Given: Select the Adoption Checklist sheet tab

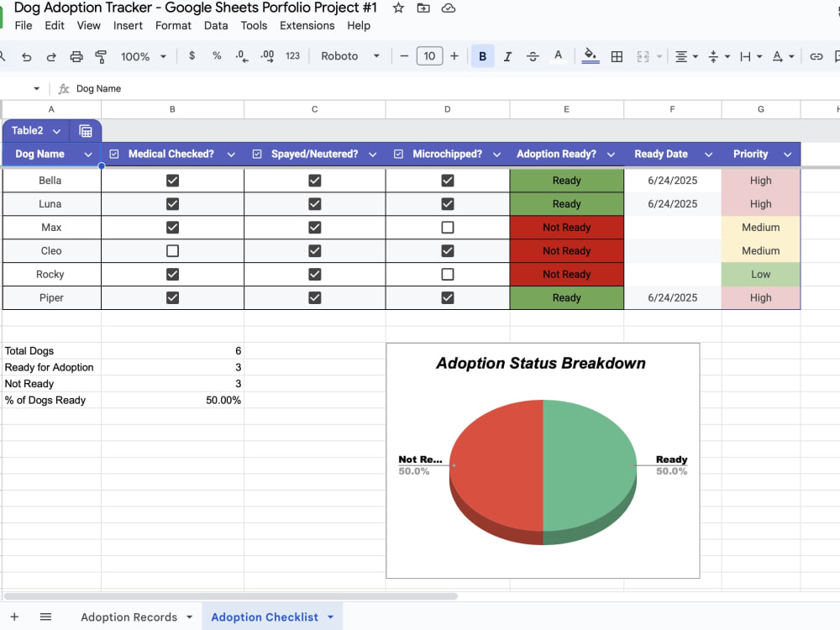Looking at the screenshot, I should click(x=265, y=617).
